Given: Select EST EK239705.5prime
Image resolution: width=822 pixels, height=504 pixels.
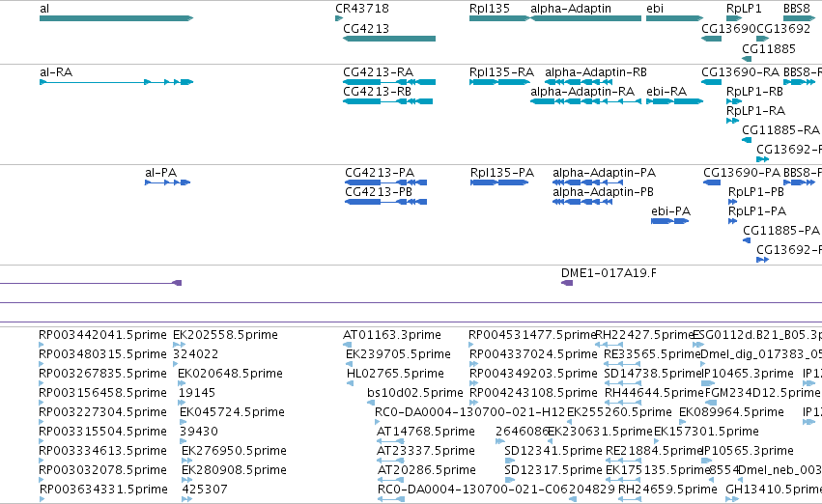Looking at the screenshot, I should coord(398,354).
